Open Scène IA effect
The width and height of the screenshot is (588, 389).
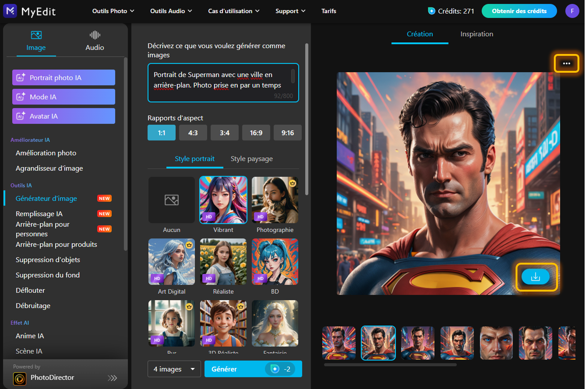(x=29, y=351)
